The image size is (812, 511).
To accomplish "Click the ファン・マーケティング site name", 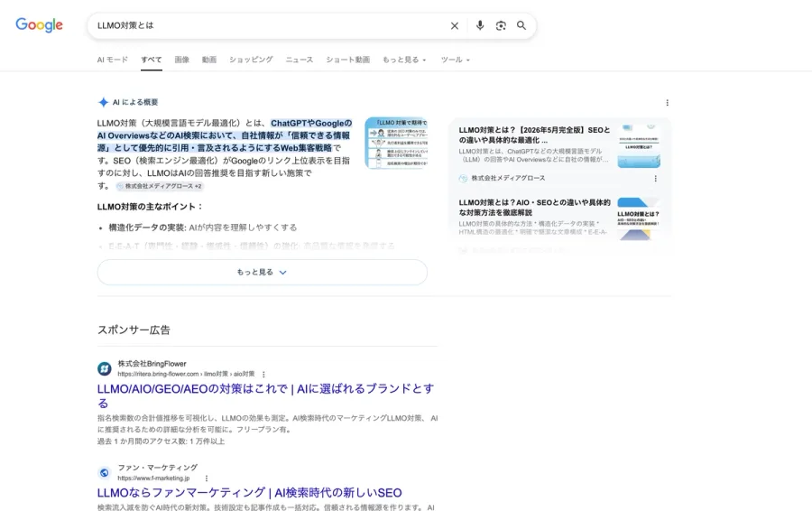I will click(x=157, y=468).
